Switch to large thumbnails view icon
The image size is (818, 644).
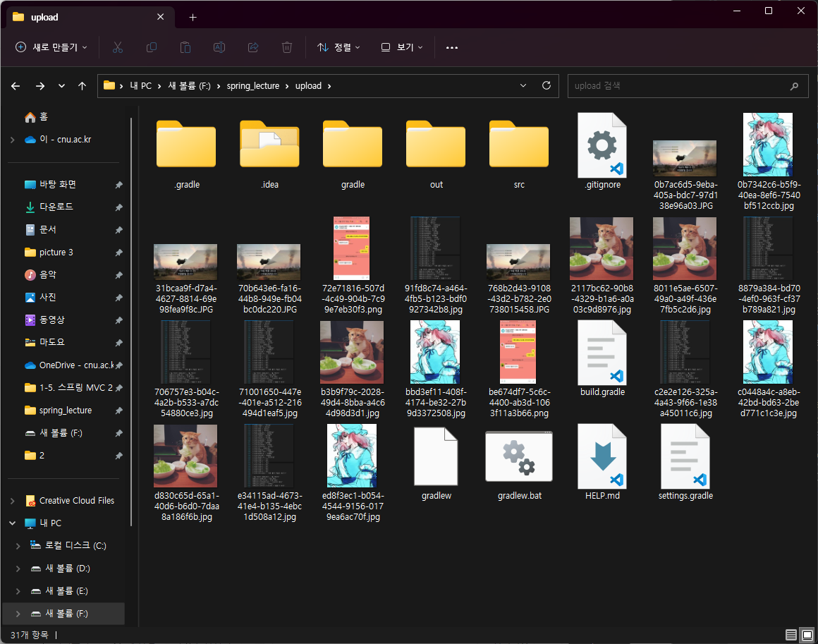[x=807, y=635]
